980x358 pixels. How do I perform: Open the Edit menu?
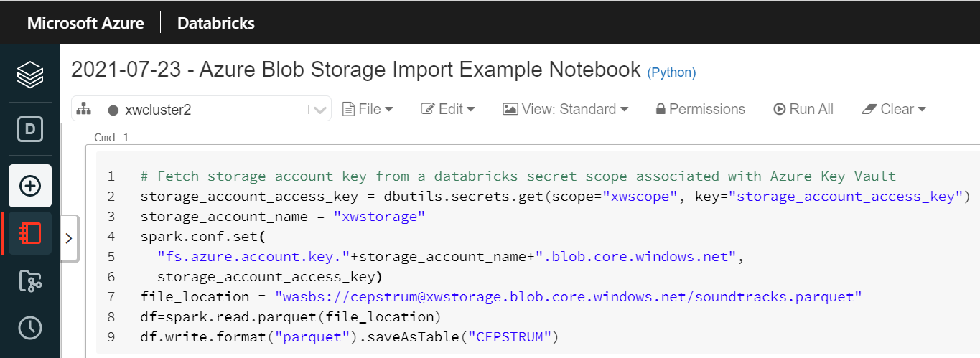tap(448, 109)
